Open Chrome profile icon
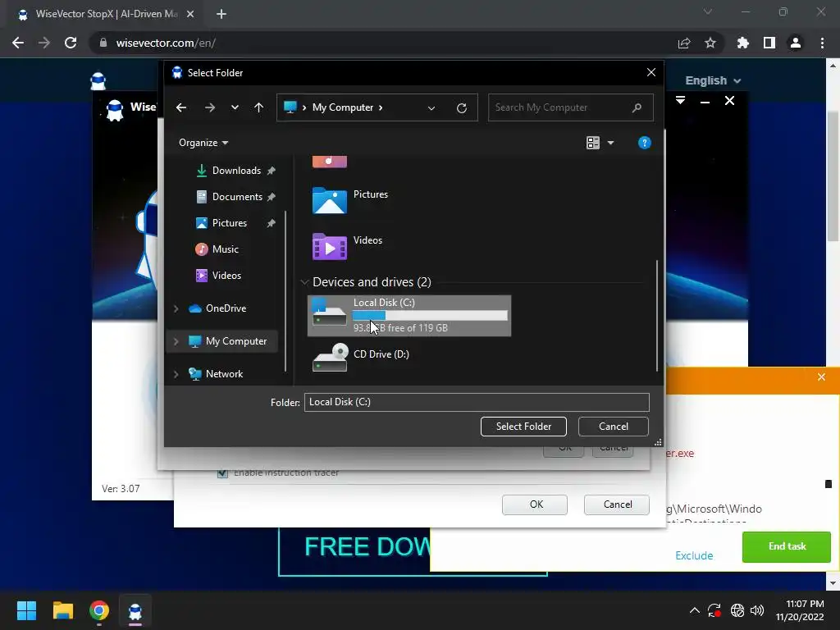 (x=796, y=43)
